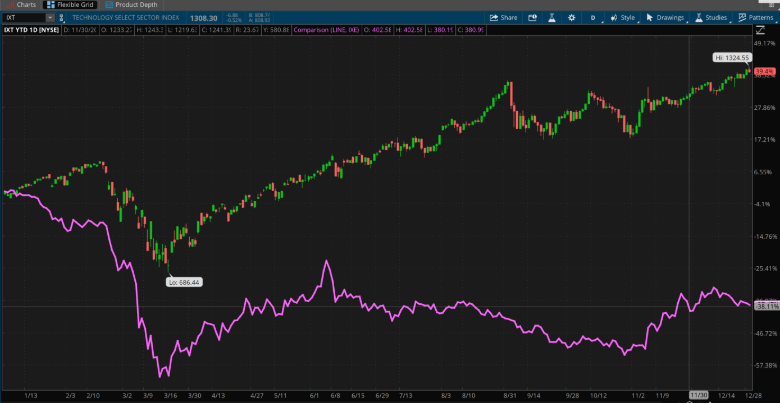Screen dimensions: 780x403
Task: Open the Style menu
Action: point(623,17)
